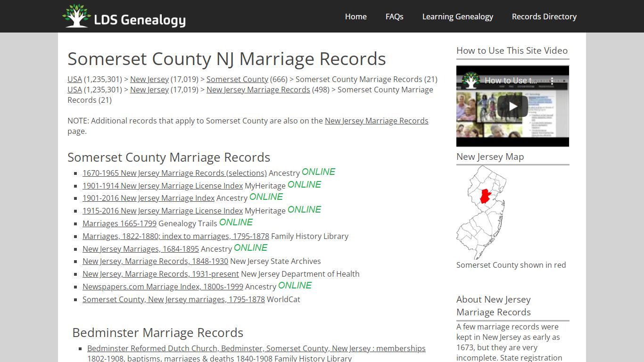Click the 'Genealogy Trails' source text
The width and height of the screenshot is (644, 362).
(x=188, y=223)
